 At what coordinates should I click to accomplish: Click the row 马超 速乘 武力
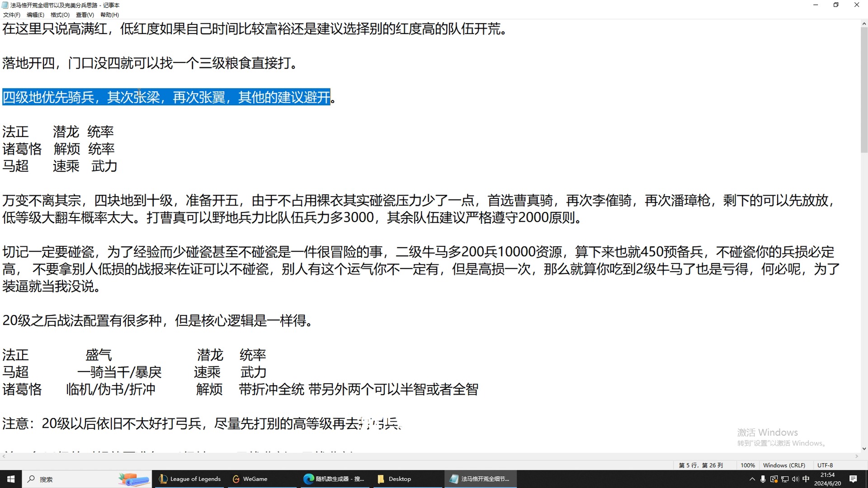pos(60,166)
